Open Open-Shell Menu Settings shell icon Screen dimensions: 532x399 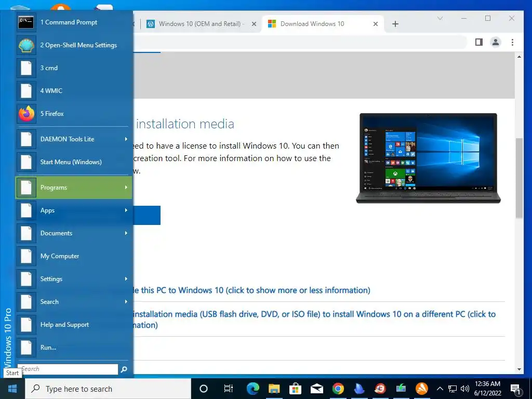(26, 45)
